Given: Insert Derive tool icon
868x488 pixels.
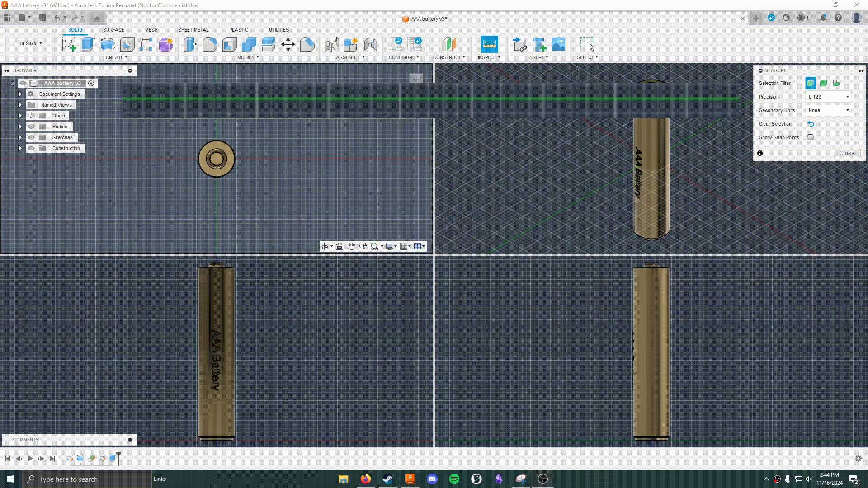Looking at the screenshot, I should pos(519,44).
